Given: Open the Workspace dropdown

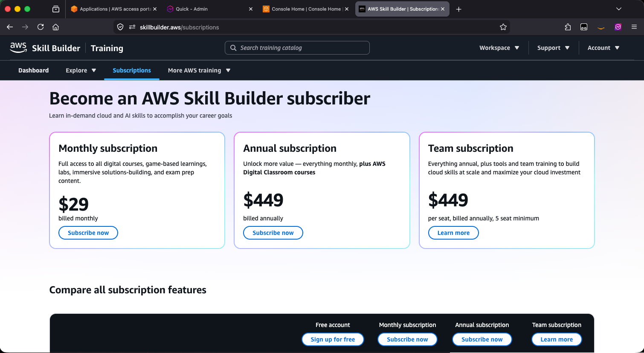Looking at the screenshot, I should point(499,48).
